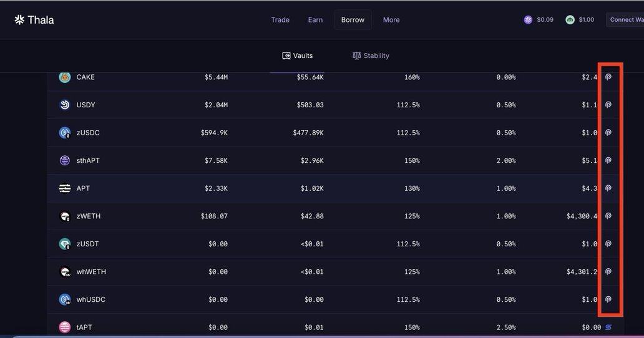Click the Pyth oracle icon in zWETH row
Screen dimensions: 644x338
tap(608, 216)
